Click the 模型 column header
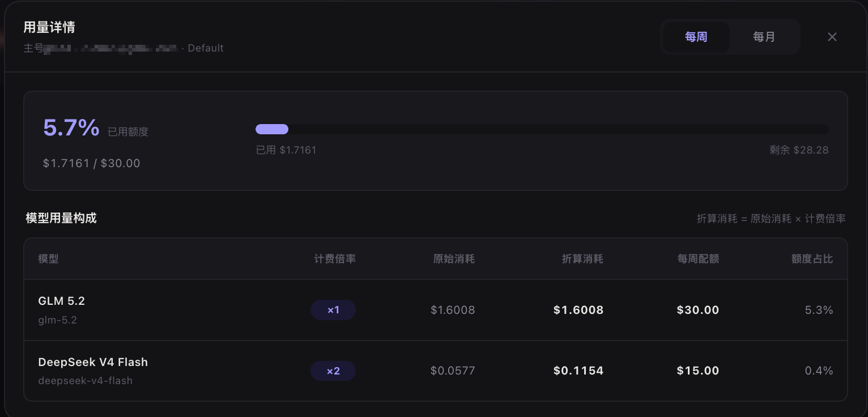 [x=48, y=259]
